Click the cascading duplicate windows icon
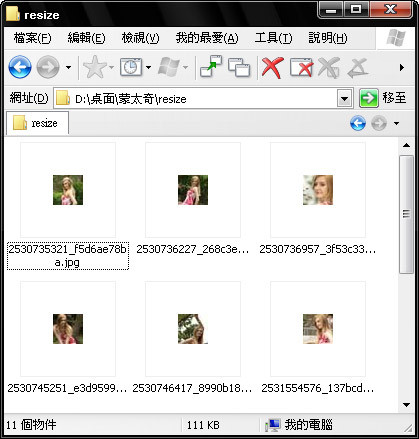 click(239, 67)
